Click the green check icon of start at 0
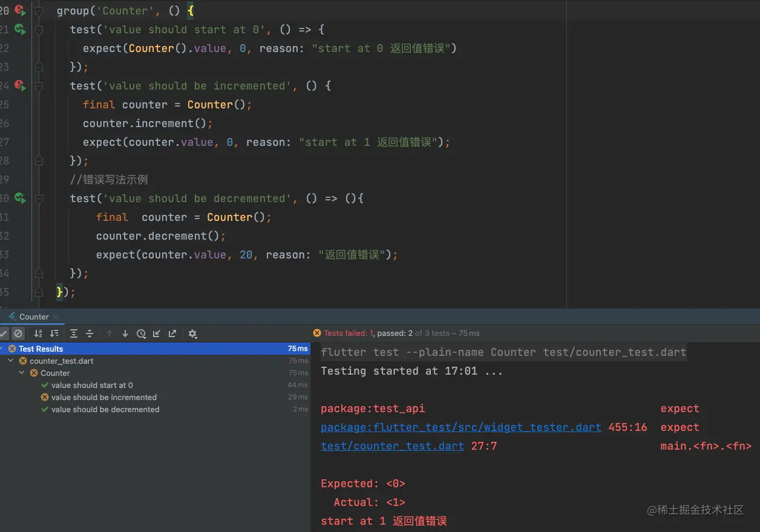The width and height of the screenshot is (760, 532). [45, 385]
